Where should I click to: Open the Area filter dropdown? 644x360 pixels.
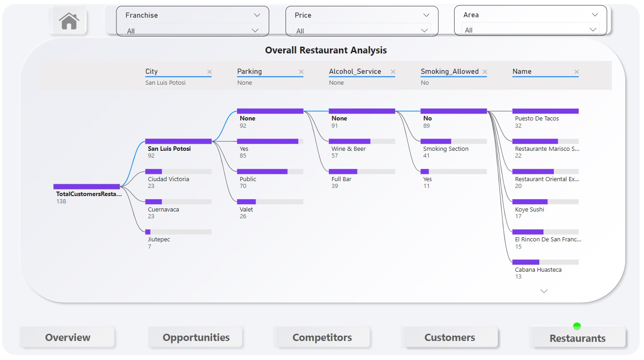coord(595,15)
